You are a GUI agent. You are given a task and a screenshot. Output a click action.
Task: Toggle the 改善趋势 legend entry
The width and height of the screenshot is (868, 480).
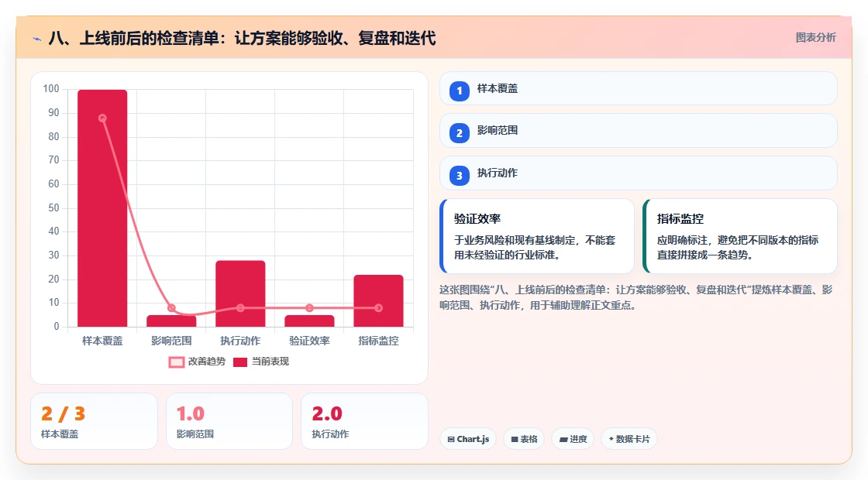197,362
